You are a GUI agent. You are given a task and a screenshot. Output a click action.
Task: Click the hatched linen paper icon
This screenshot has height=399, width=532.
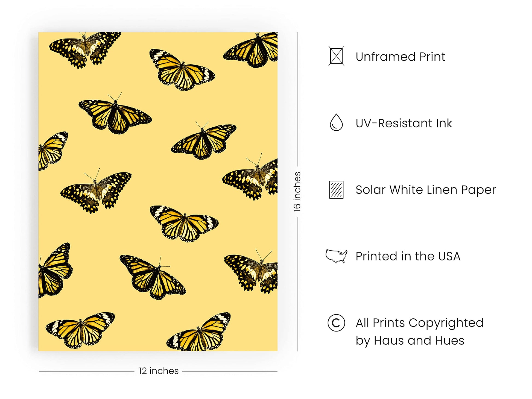[336, 189]
